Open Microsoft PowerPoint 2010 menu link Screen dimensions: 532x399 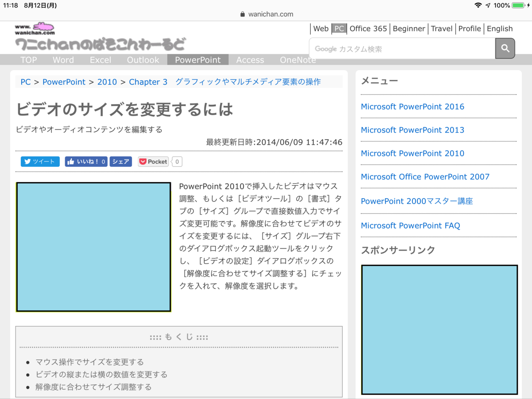412,153
